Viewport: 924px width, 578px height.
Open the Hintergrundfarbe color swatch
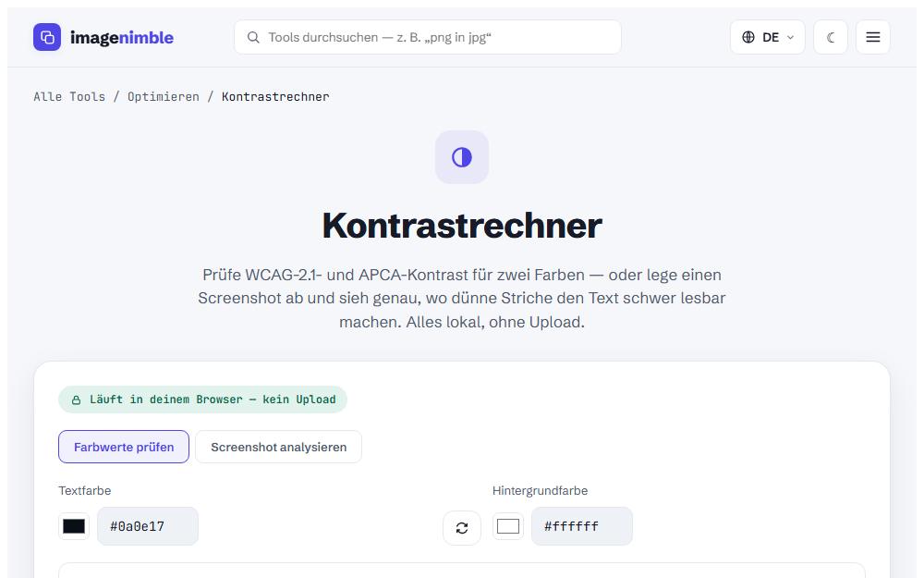point(508,526)
